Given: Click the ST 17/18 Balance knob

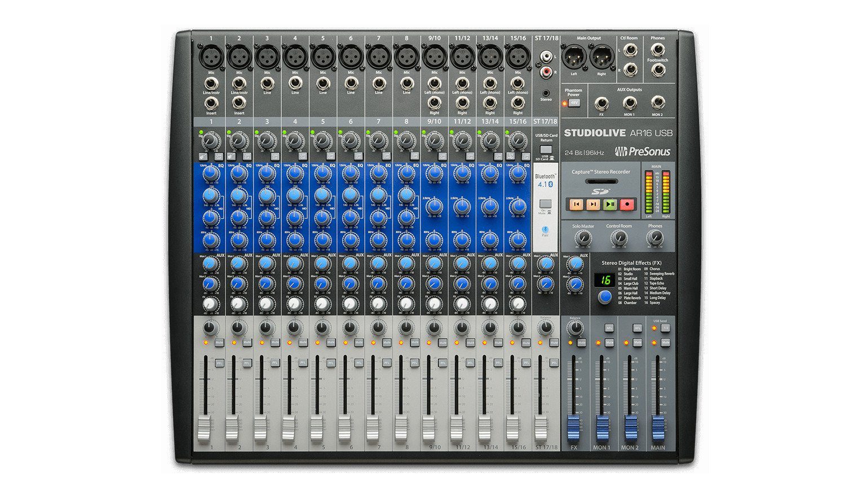Looking at the screenshot, I should [546, 327].
